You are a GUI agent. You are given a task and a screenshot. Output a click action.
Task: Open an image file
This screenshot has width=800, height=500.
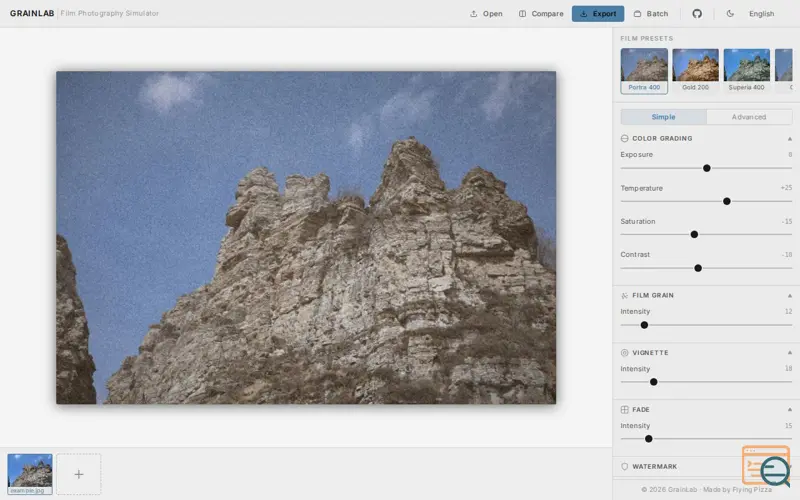pos(486,14)
